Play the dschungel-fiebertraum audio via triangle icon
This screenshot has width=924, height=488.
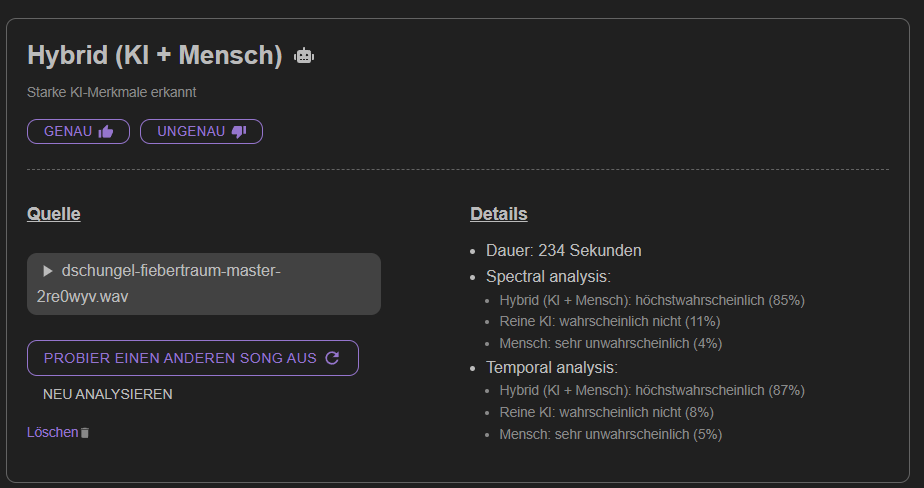(48, 271)
